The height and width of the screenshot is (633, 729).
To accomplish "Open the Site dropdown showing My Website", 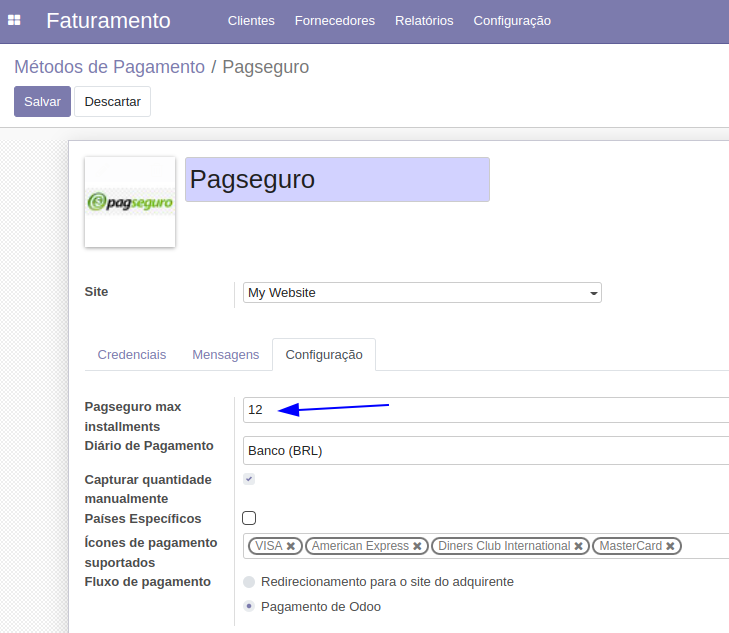I will (422, 293).
